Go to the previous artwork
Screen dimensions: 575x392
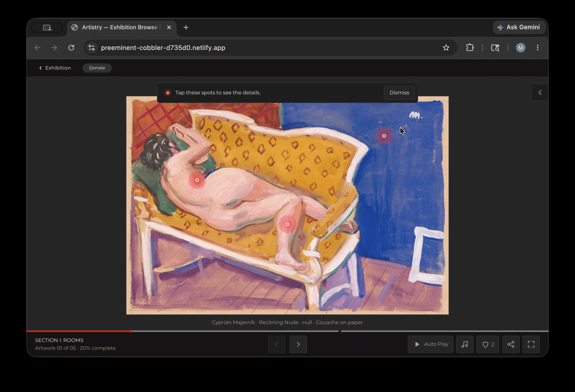(277, 344)
